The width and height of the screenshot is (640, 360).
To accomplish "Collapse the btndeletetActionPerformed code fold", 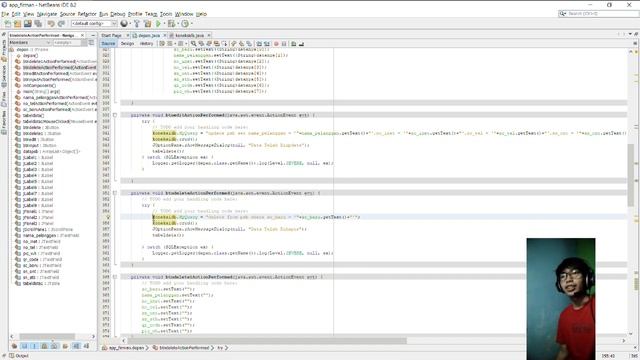I will (115, 277).
